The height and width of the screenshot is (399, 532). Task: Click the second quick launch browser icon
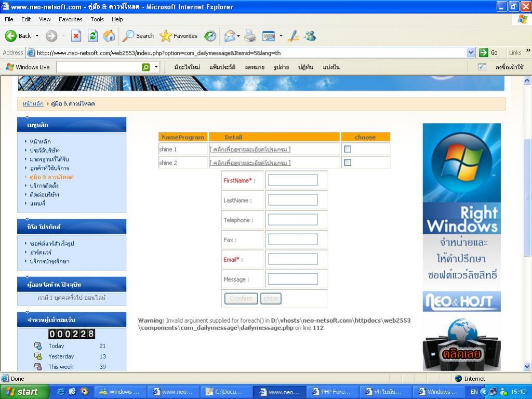click(x=72, y=392)
